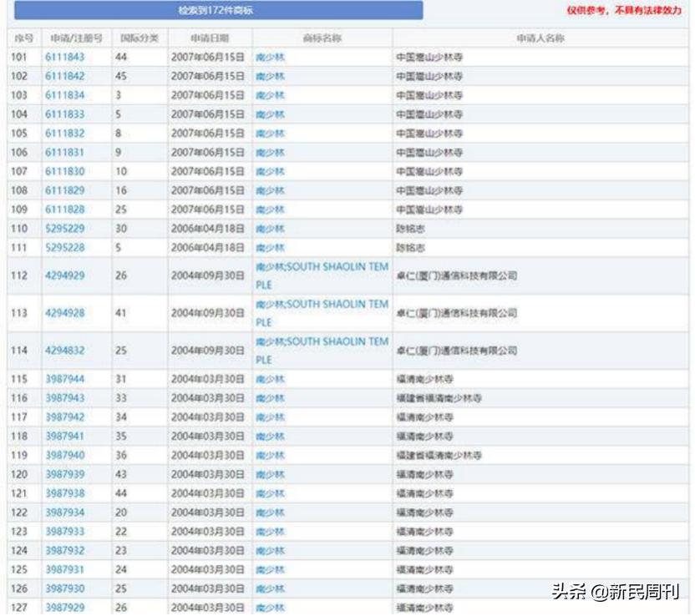The width and height of the screenshot is (695, 616).
Task: Select the red 仅供参考,不具有法律效力 notice
Action: (x=624, y=10)
